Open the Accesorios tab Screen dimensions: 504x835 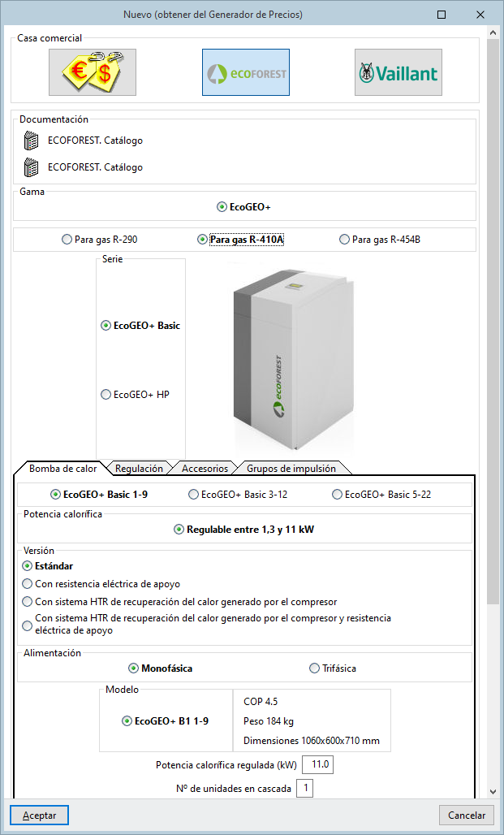tap(205, 468)
